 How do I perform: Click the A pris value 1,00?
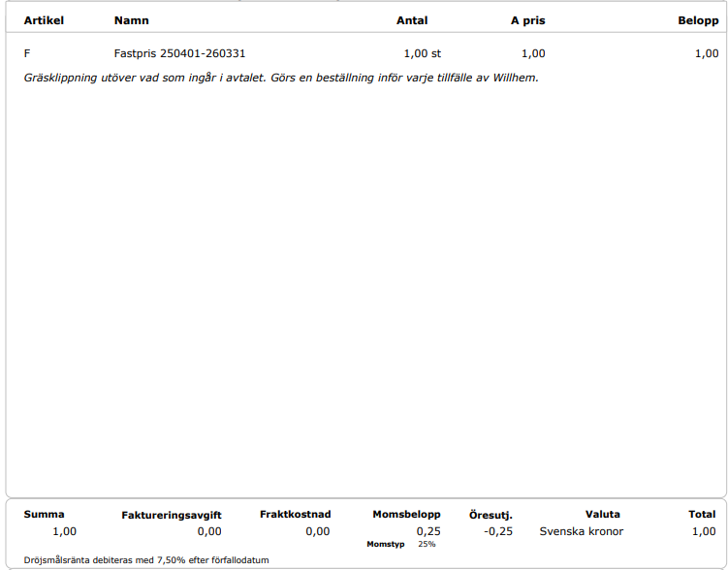click(533, 53)
